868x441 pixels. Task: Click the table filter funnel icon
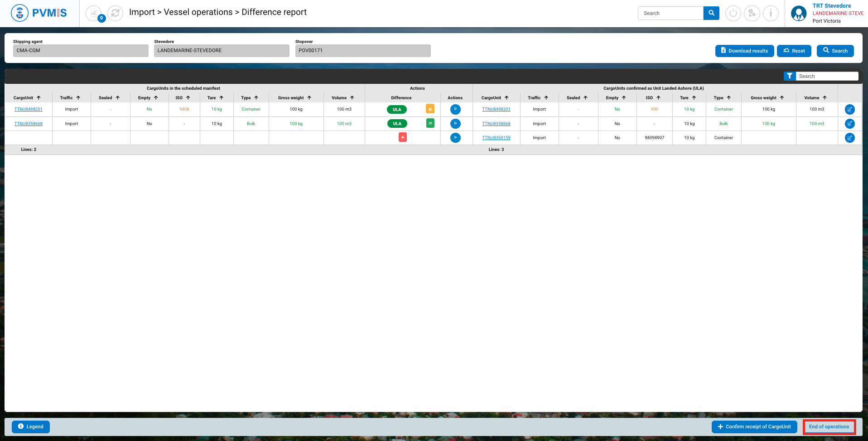(x=790, y=76)
